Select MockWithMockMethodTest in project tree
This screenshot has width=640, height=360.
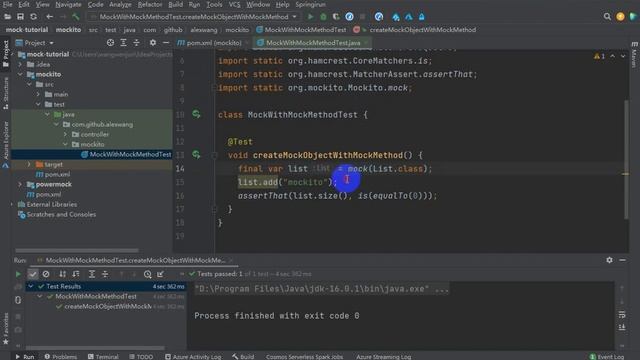pyautogui.click(x=126, y=154)
